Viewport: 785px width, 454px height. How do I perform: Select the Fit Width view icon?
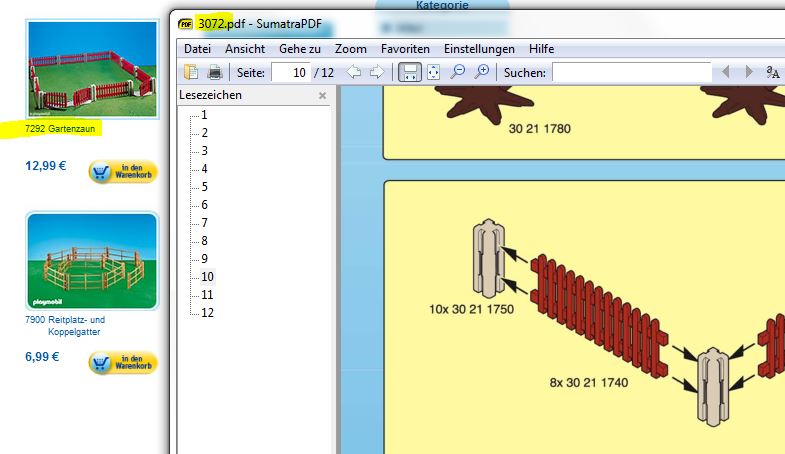click(x=409, y=72)
